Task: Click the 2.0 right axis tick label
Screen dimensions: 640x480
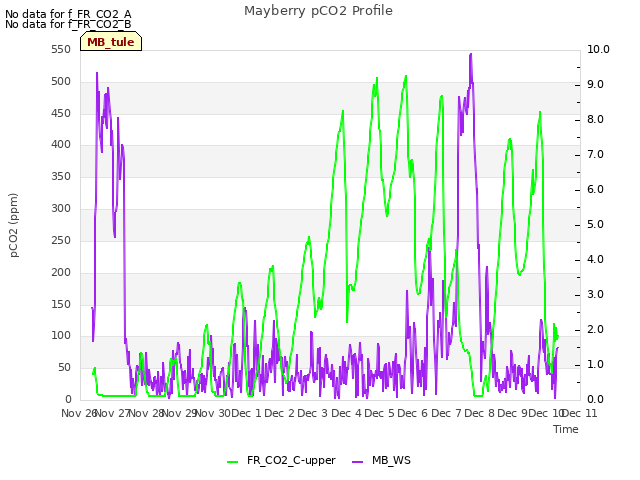Action: [596, 329]
